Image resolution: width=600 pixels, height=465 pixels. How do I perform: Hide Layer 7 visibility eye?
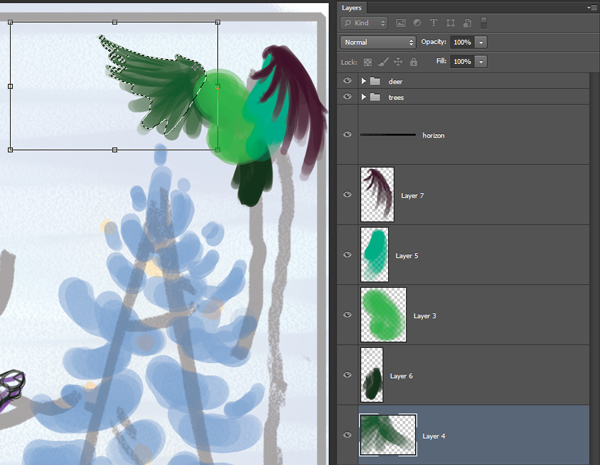(x=347, y=194)
